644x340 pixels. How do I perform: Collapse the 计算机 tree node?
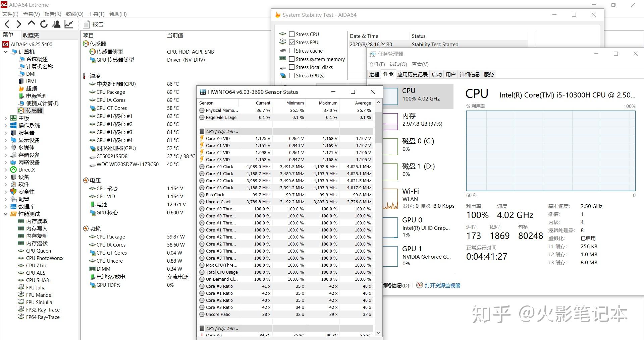[x=5, y=52]
